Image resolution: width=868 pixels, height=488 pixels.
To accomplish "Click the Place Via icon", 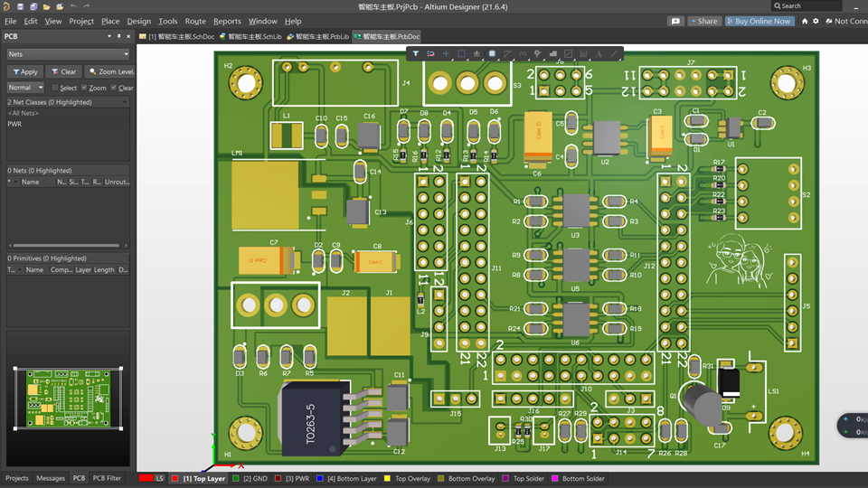I will click(x=537, y=53).
